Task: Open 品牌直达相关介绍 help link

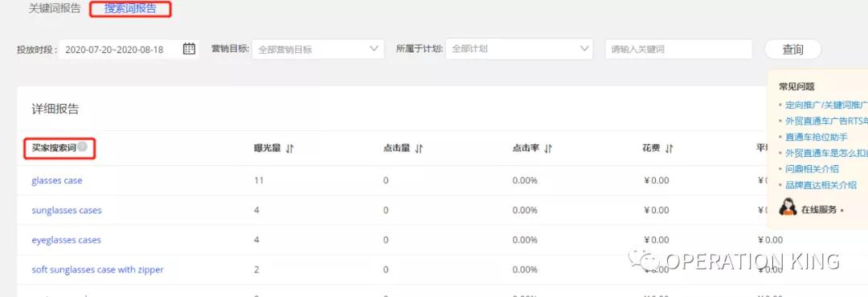Action: click(821, 185)
